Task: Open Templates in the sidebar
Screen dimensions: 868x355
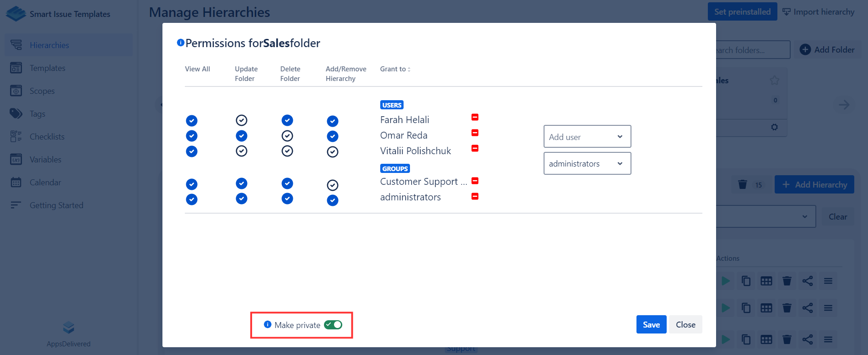Action: [x=48, y=68]
